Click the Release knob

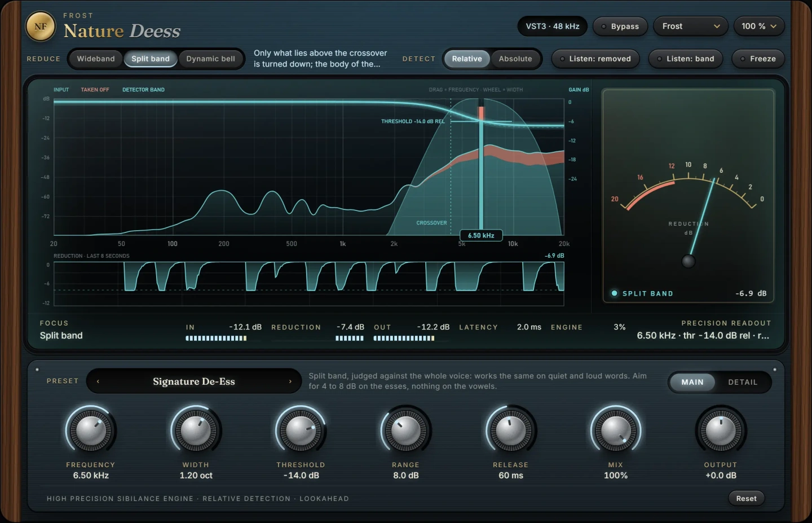(x=511, y=431)
